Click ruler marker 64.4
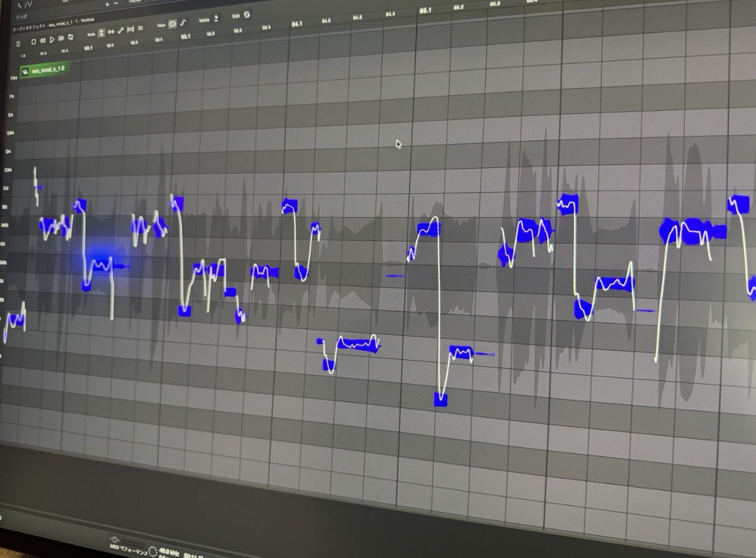Image resolution: width=756 pixels, height=558 pixels. [x=390, y=15]
